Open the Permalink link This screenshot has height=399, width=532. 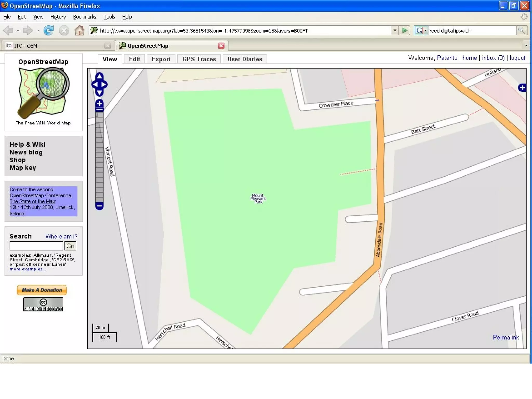[506, 337]
